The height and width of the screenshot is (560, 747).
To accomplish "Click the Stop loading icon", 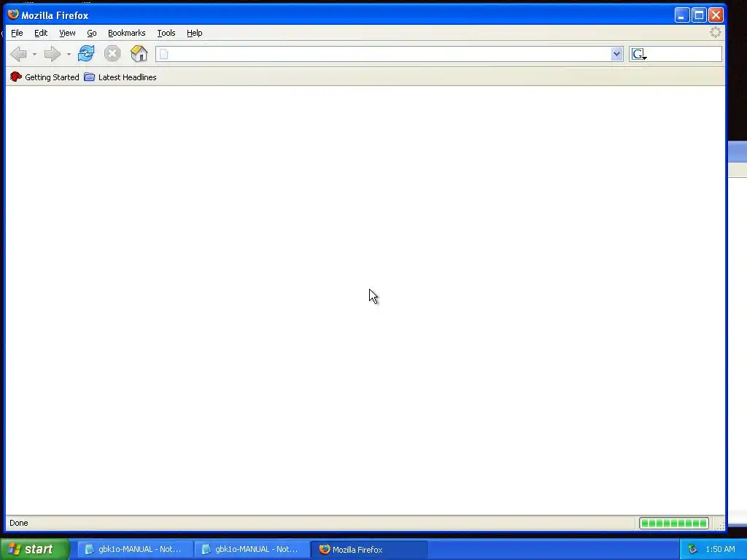I will (112, 53).
